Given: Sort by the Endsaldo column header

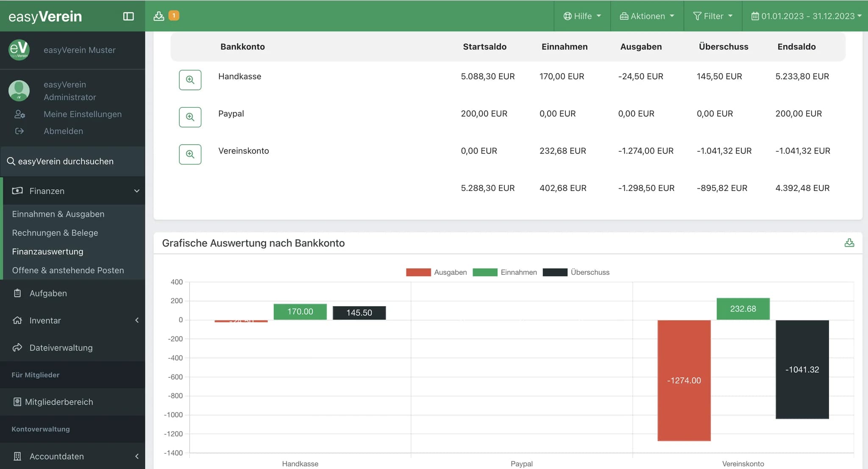Looking at the screenshot, I should (796, 47).
